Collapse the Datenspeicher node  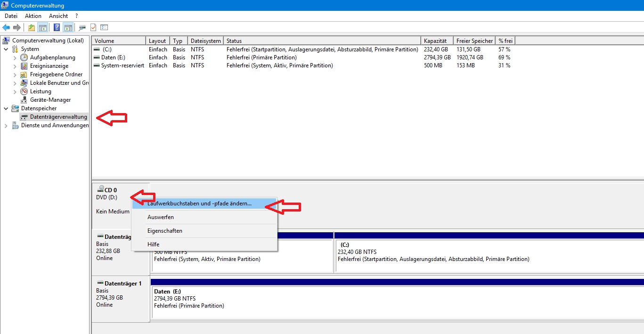(x=6, y=108)
